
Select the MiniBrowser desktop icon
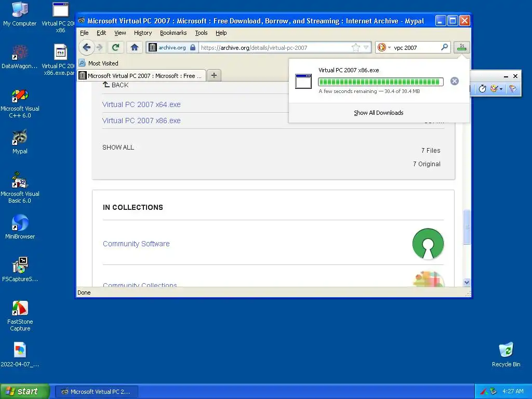point(20,227)
